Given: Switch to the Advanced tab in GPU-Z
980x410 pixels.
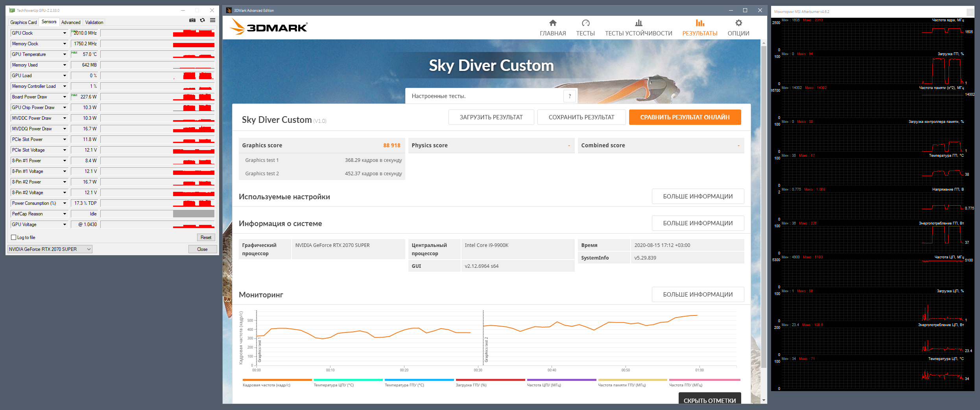Looking at the screenshot, I should click(x=71, y=22).
